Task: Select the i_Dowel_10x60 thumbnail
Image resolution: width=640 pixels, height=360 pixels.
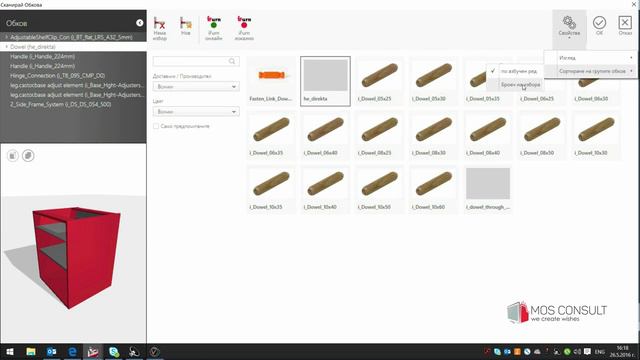Action: tap(434, 190)
